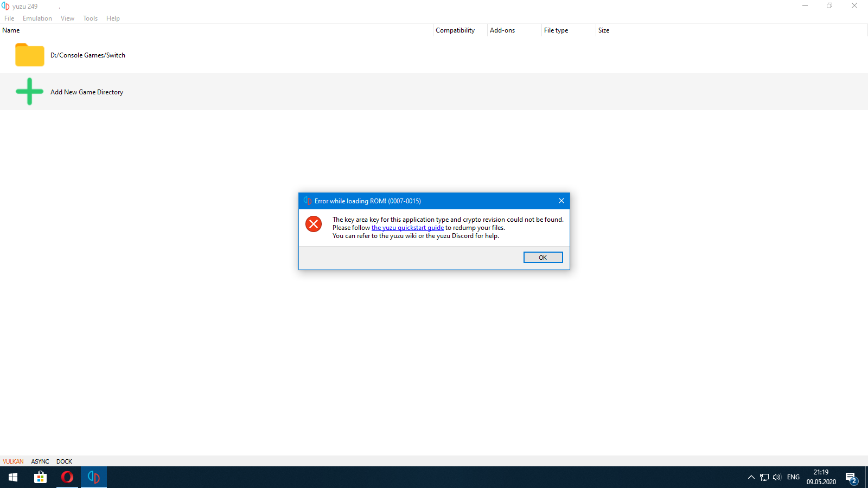Image resolution: width=868 pixels, height=488 pixels.
Task: Open the Windows Start menu
Action: point(13,477)
